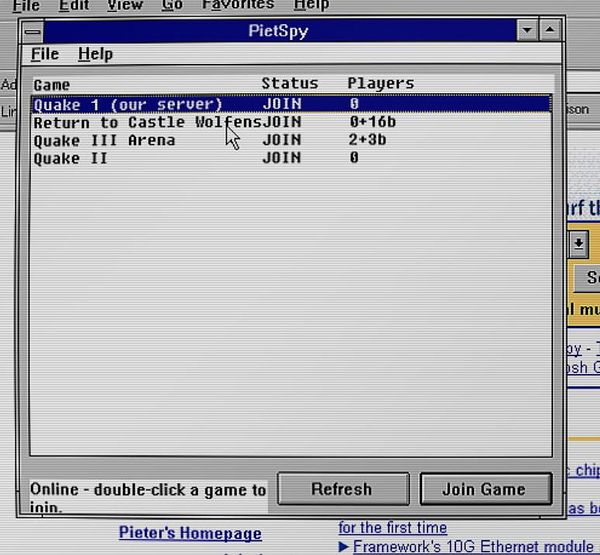Open the browser's Edit menu behind PietSpy

coord(74,5)
